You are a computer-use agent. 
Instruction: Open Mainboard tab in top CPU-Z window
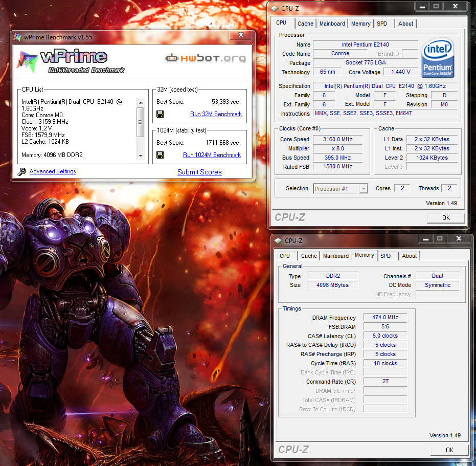(x=332, y=24)
